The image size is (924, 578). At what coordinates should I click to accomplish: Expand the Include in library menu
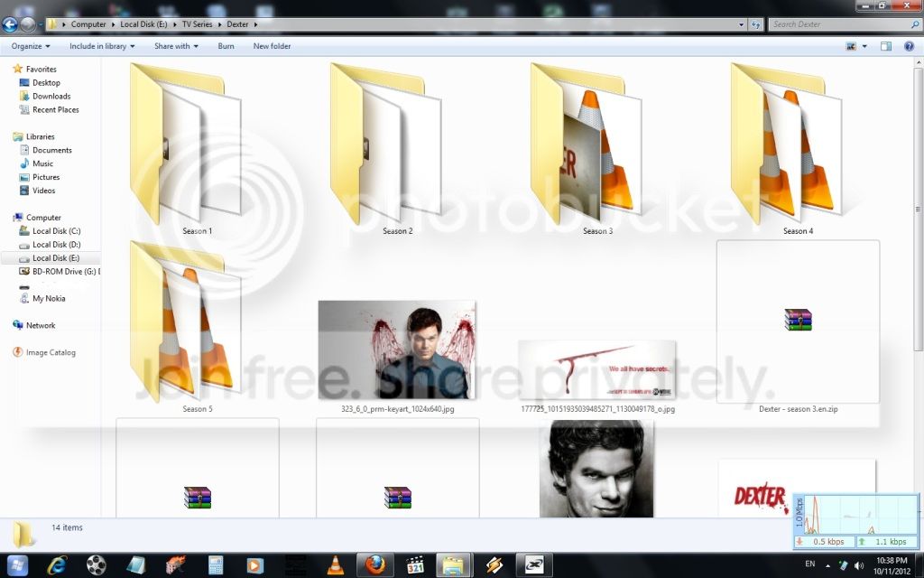(102, 46)
